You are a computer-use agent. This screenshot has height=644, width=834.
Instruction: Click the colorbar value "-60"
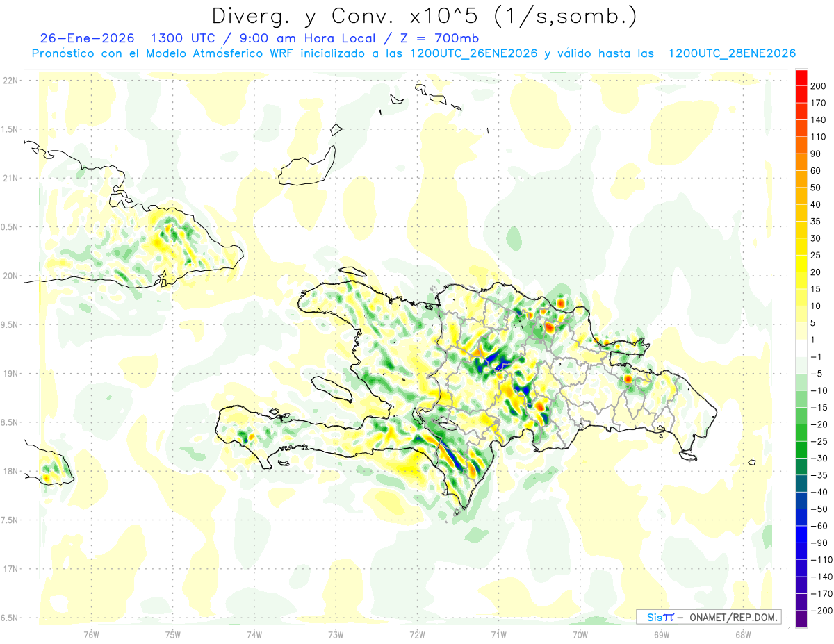point(818,526)
